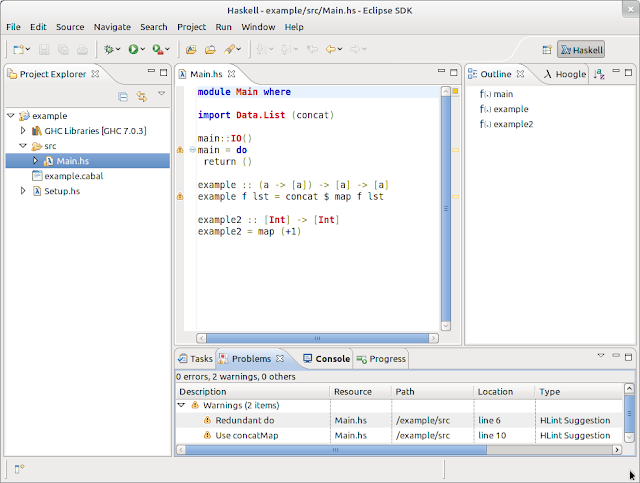Click the Open Type toolbar icon
Screen dimensions: 640x483
coord(191,49)
